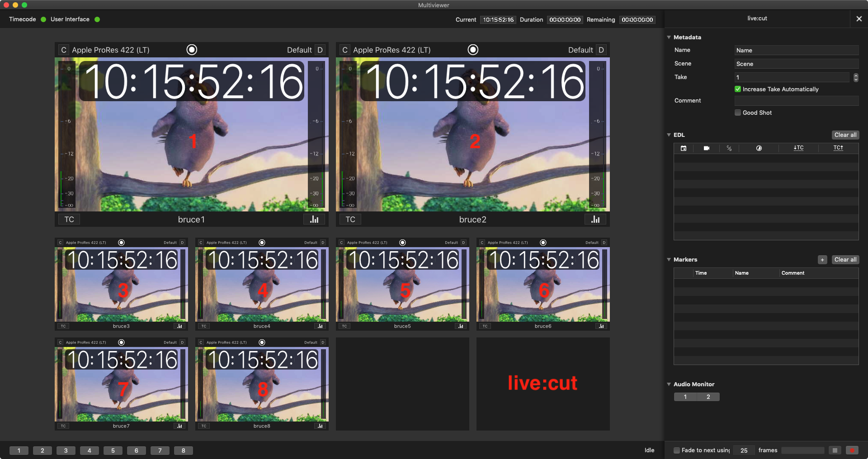Select the bruce4 video thumbnail
Screen dimensions: 868x459
pyautogui.click(x=262, y=285)
